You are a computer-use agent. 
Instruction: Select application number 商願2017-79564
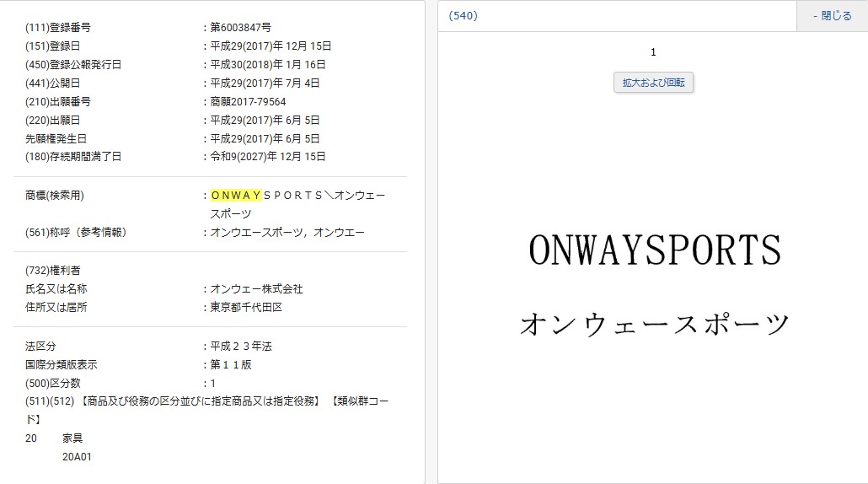pos(248,101)
